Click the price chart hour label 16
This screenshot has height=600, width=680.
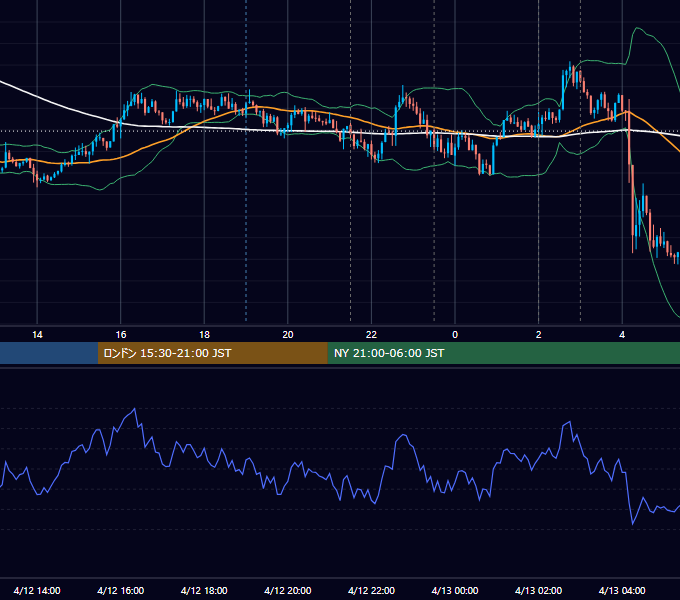tap(121, 335)
